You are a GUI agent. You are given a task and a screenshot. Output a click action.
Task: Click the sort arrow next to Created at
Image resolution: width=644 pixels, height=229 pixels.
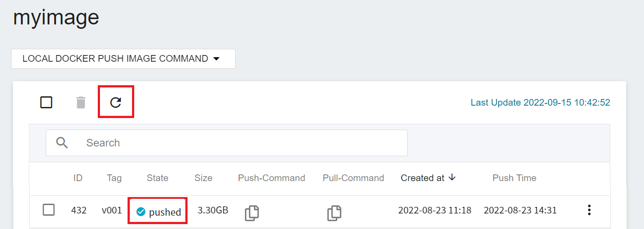452,178
